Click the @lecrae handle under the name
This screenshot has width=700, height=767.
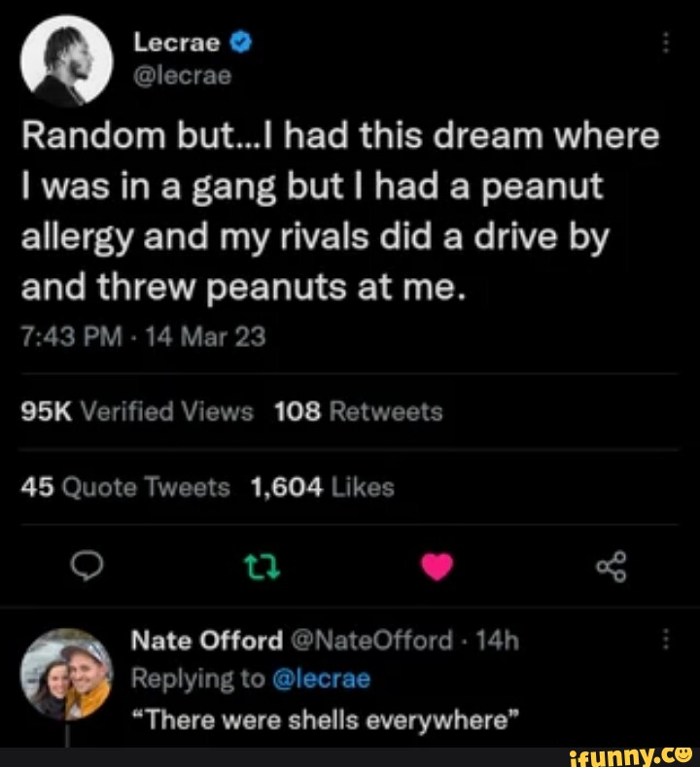[x=181, y=75]
